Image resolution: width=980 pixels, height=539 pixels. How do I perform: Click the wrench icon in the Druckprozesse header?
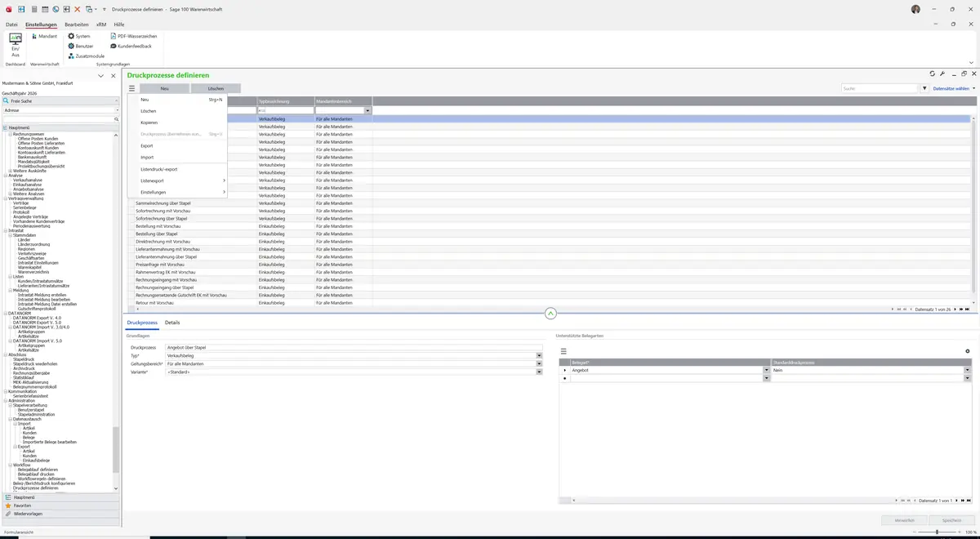942,73
